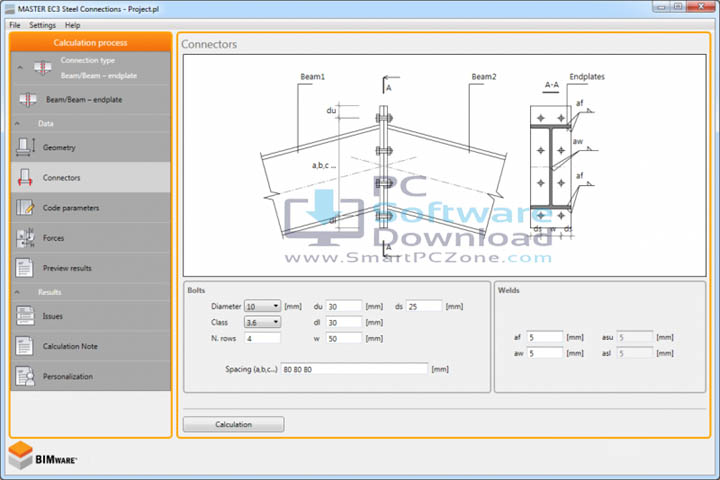This screenshot has height=480, width=720.
Task: Click the disabled asl weld field
Action: point(635,353)
